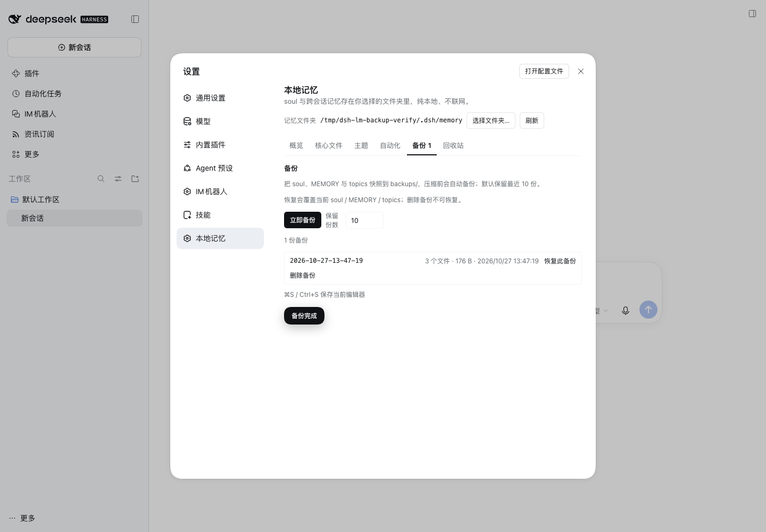This screenshot has width=766, height=532.
Task: Select 本地记忆 in the settings menu
Action: (220, 238)
